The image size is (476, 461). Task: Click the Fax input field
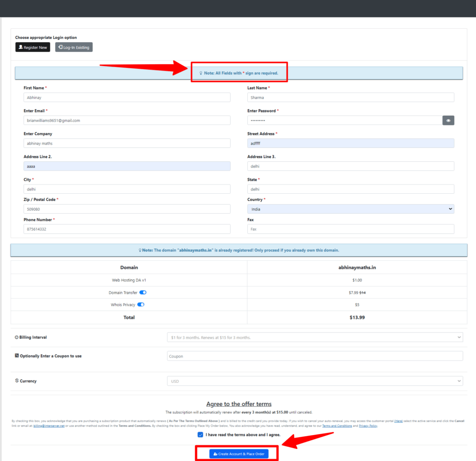pyautogui.click(x=350, y=229)
